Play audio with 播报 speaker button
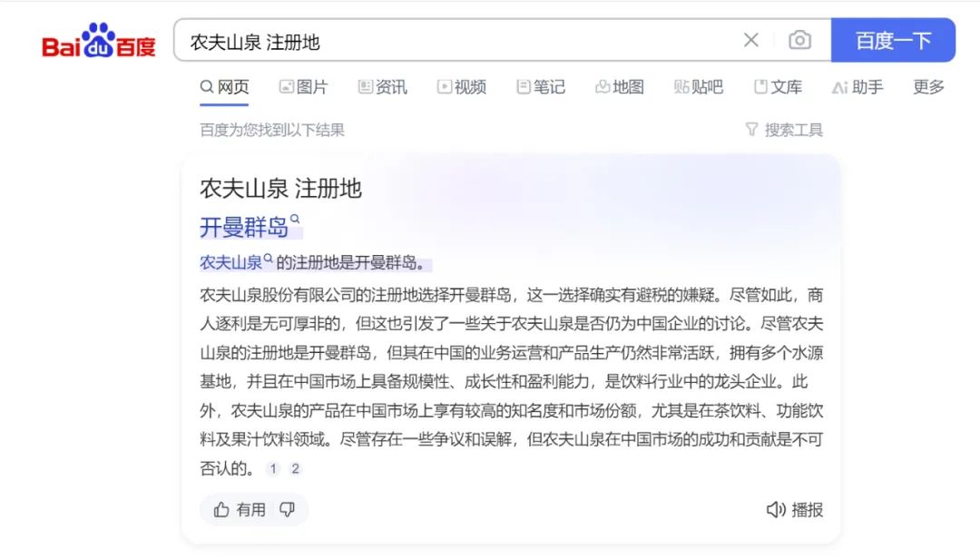 click(x=794, y=510)
